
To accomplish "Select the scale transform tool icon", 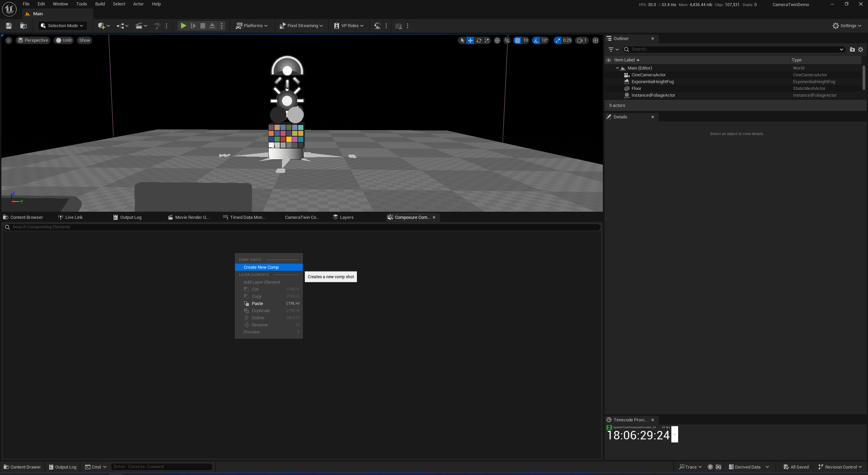I will [487, 40].
